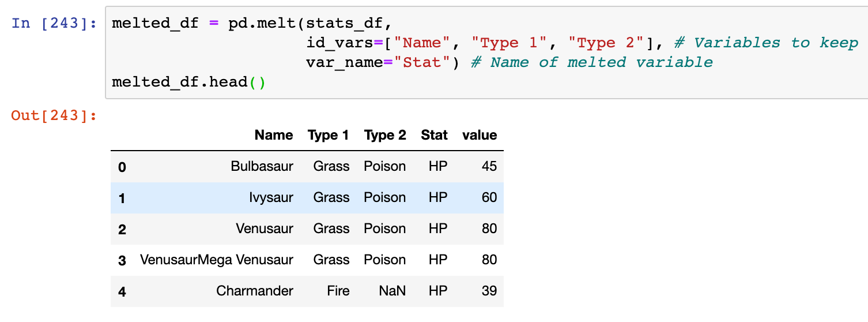The height and width of the screenshot is (322, 868).
Task: Click row index 4
Action: [x=122, y=292]
